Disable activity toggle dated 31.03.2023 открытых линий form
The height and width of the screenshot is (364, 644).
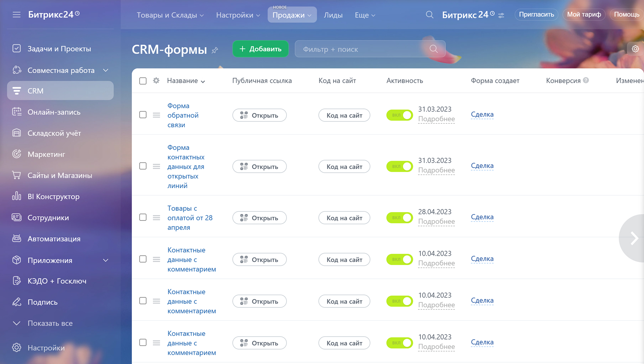(399, 166)
